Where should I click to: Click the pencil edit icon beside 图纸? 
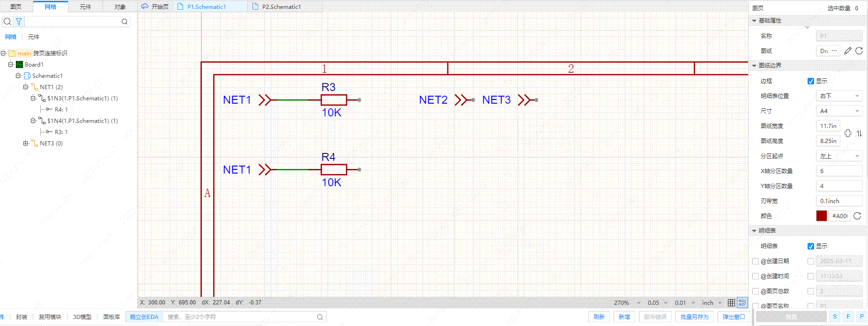[847, 51]
